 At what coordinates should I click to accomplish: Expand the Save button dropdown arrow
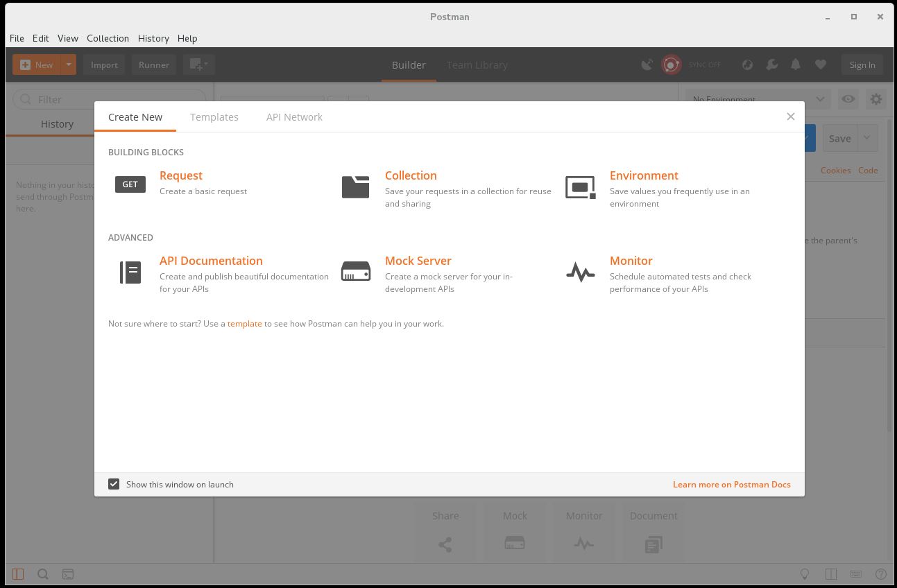tap(867, 138)
